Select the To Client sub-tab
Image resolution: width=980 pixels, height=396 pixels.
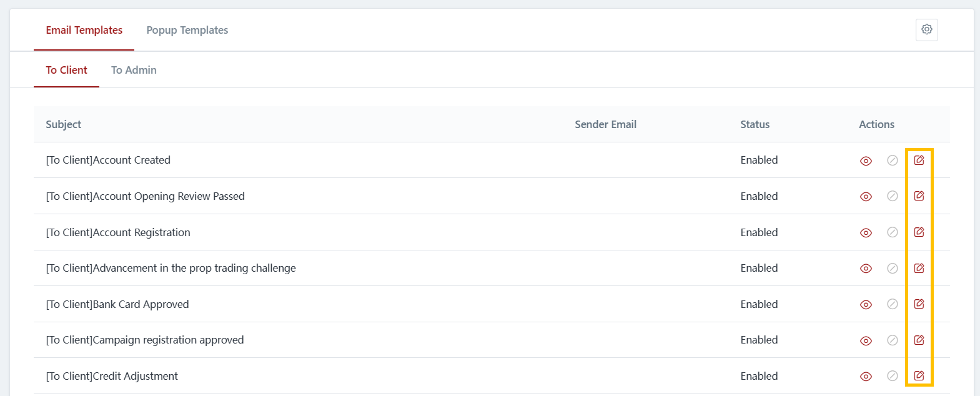pos(66,70)
